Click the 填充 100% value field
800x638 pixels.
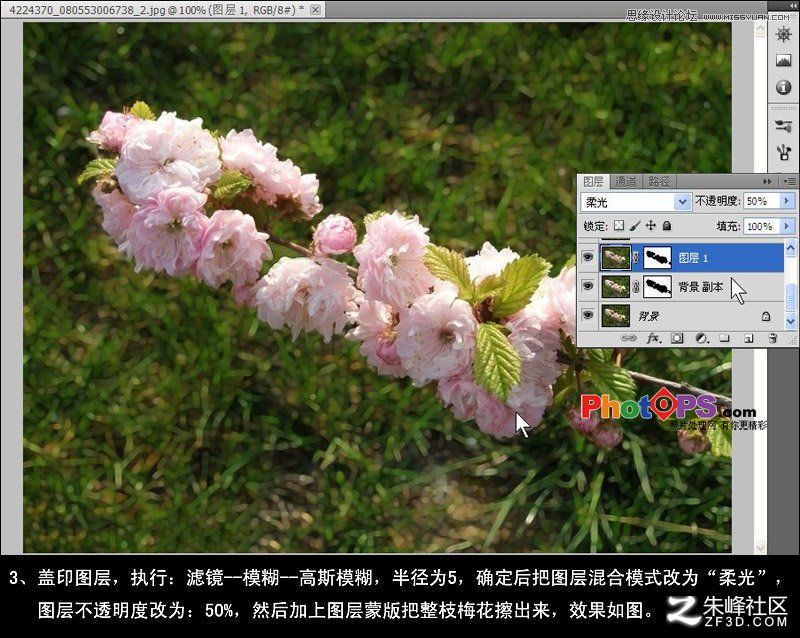762,226
